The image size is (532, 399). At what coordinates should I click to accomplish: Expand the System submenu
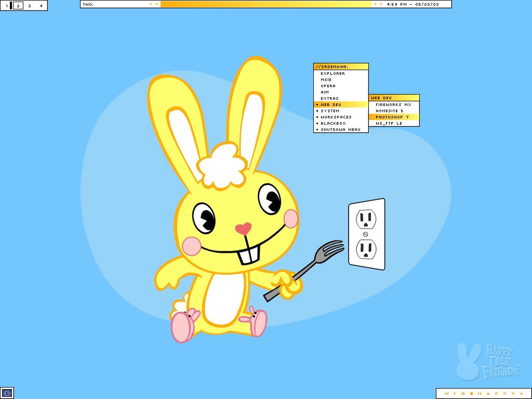click(x=341, y=111)
